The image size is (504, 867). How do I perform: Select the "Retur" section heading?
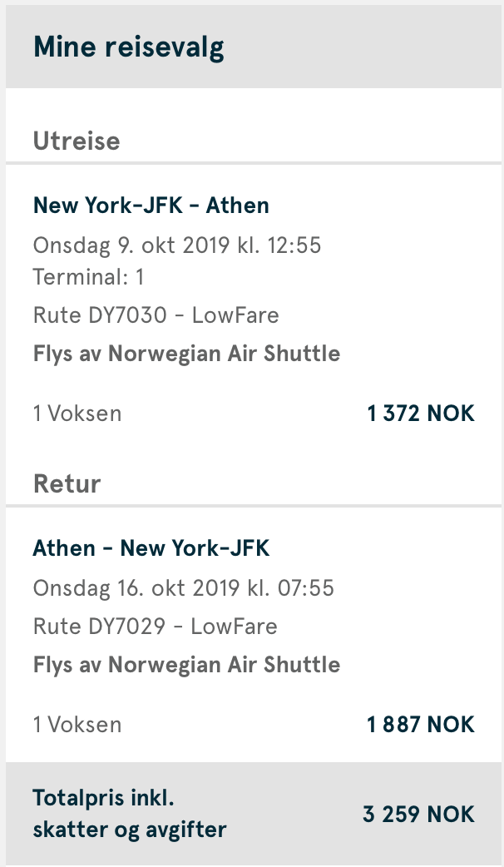tap(67, 483)
